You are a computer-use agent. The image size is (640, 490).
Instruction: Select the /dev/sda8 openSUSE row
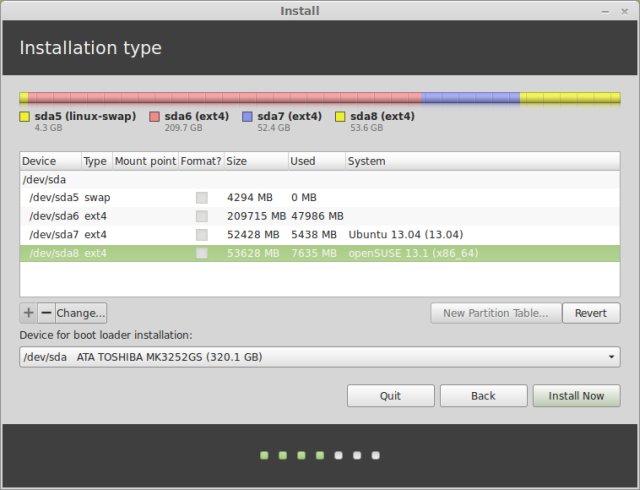320,253
